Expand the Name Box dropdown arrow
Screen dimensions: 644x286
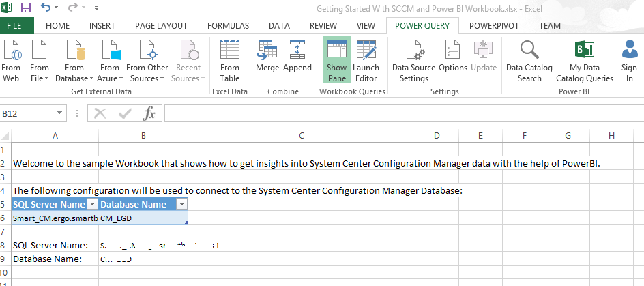click(x=60, y=113)
